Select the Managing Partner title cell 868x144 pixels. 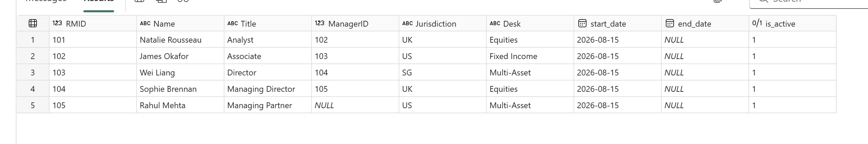point(268,105)
